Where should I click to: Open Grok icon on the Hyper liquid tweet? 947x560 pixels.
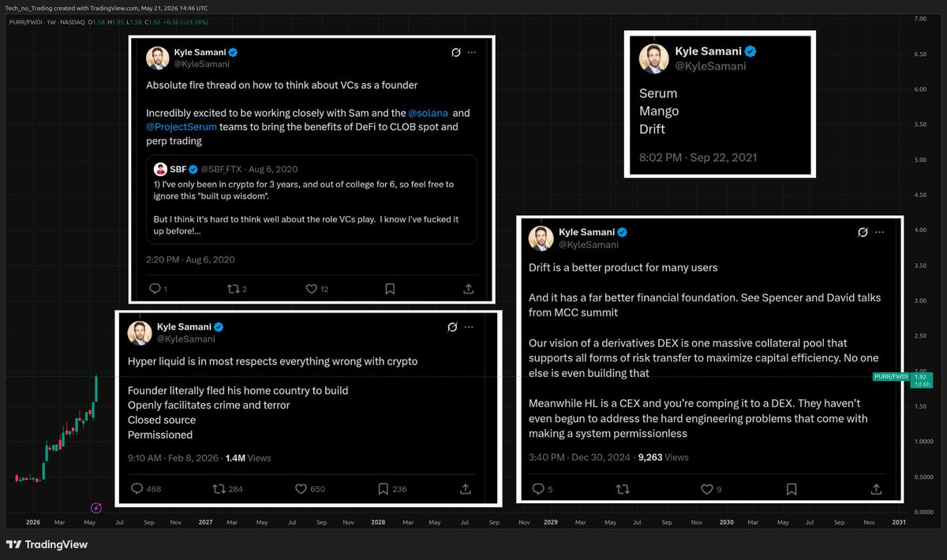point(453,327)
